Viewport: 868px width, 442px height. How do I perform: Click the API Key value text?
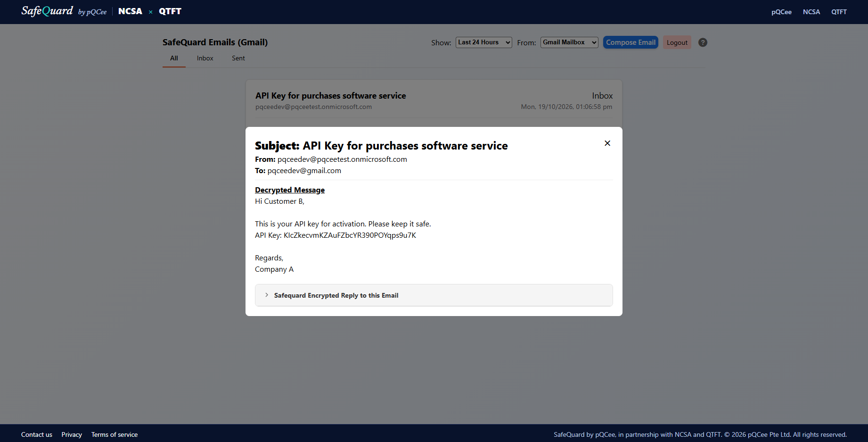pyautogui.click(x=350, y=235)
